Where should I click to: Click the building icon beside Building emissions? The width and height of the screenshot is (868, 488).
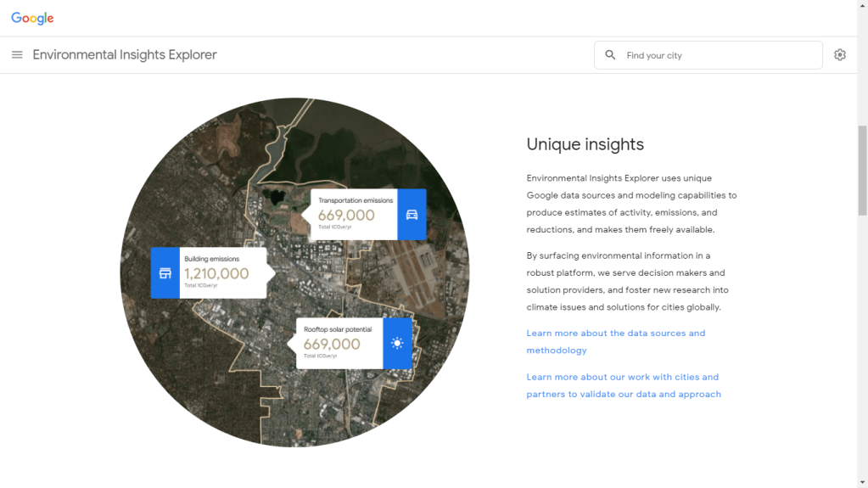coord(165,273)
